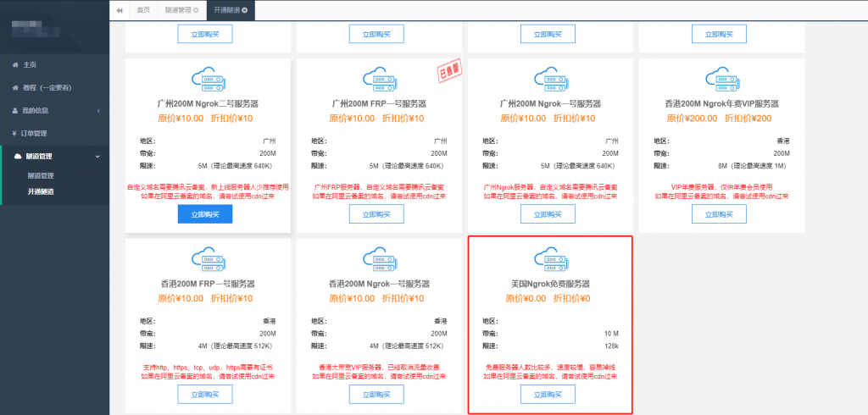
Task: Click the yen icon beside 订单管理
Action: (x=15, y=133)
